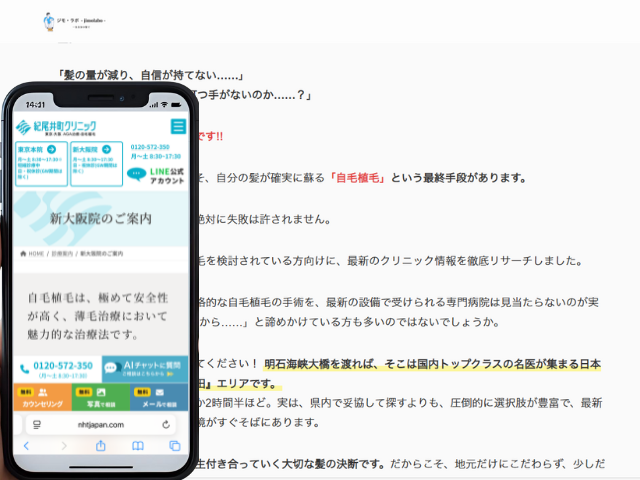Expand the 新大阪院 clinic info box
The width and height of the screenshot is (640, 480).
click(x=96, y=165)
